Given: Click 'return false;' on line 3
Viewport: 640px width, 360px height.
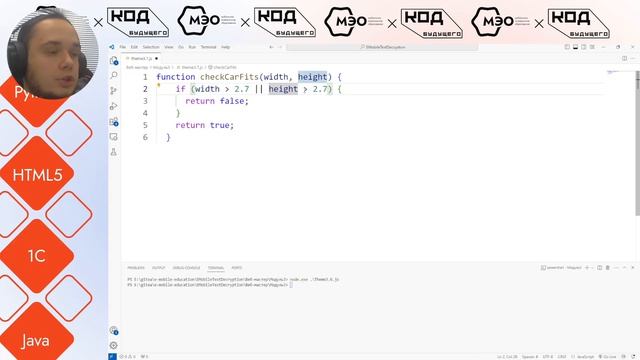Looking at the screenshot, I should pos(217,101).
